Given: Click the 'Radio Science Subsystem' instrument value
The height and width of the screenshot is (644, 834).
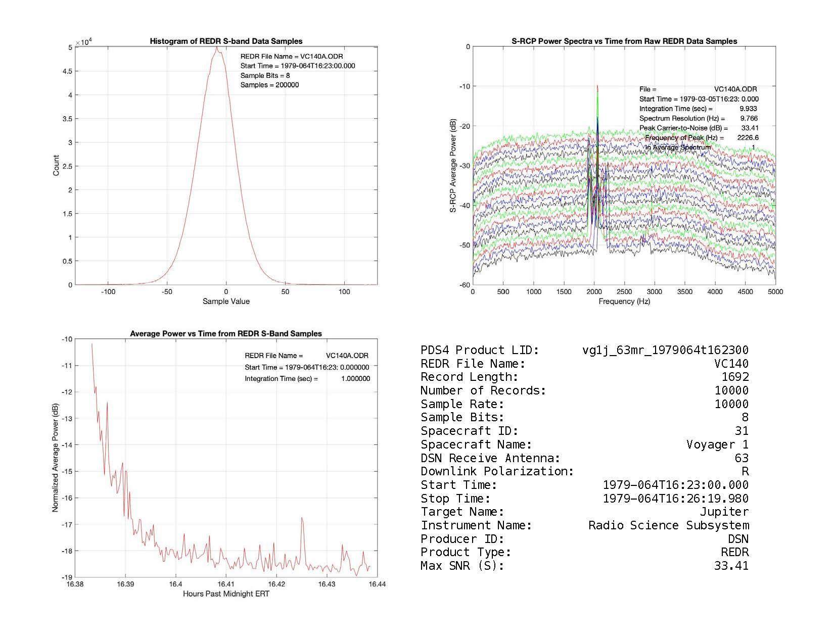Looking at the screenshot, I should point(668,525).
